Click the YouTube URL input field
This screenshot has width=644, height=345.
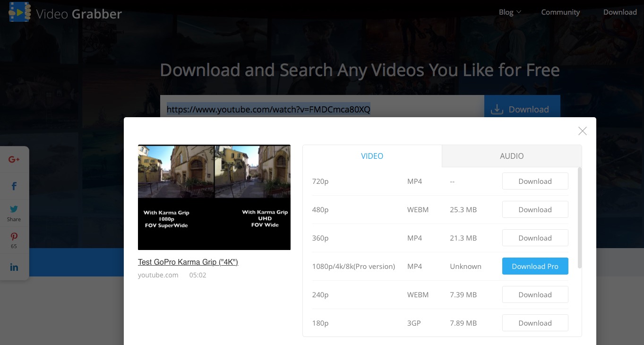pyautogui.click(x=322, y=107)
